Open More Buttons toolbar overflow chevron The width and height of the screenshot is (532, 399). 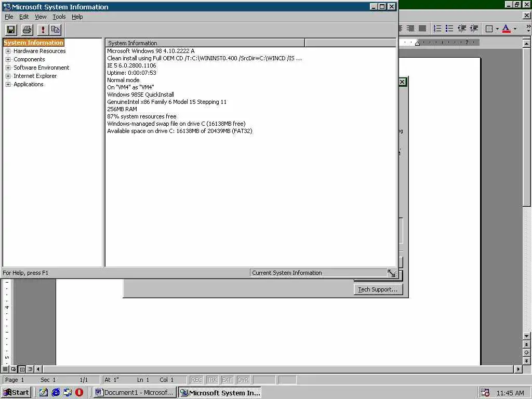528,29
